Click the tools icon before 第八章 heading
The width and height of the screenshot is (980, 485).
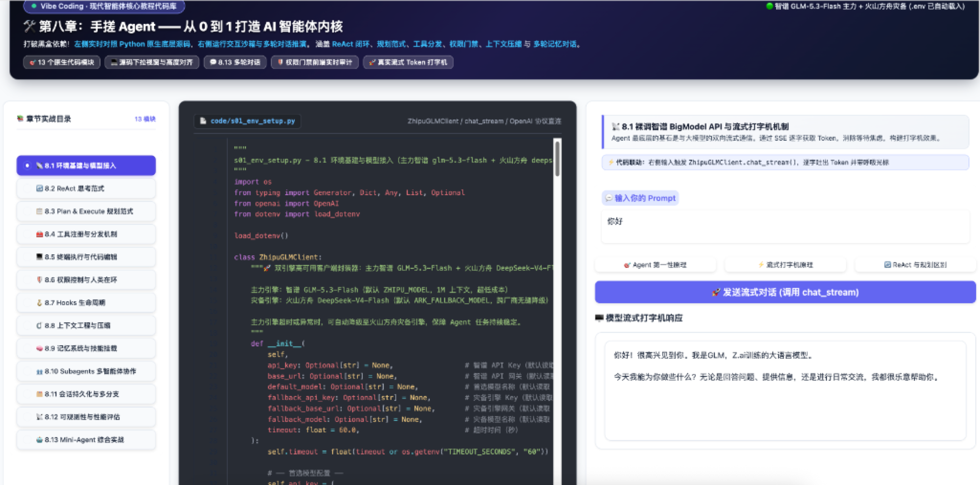[30, 26]
